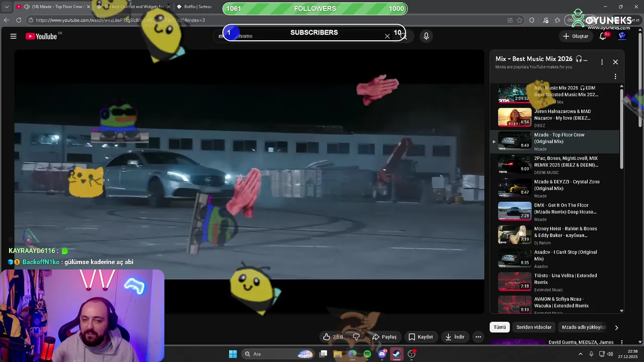The height and width of the screenshot is (362, 644).
Task: Start voice search with the microphone icon
Action: point(426,36)
